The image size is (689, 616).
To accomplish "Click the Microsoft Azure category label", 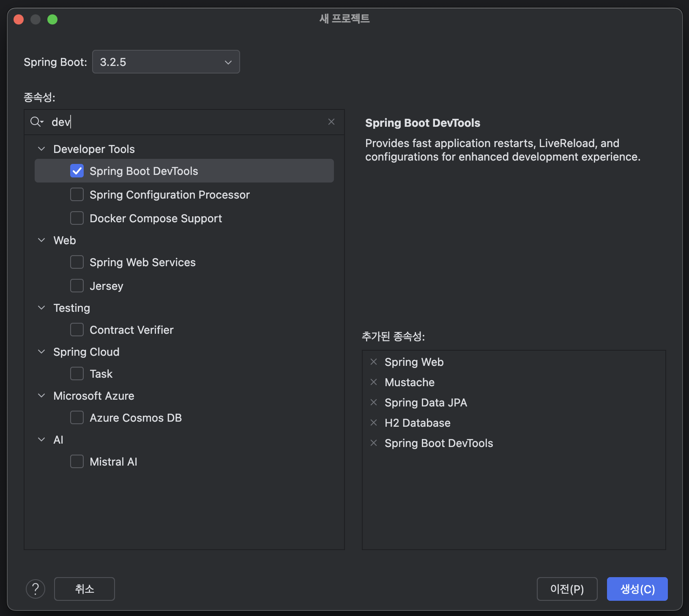I will pos(94,396).
